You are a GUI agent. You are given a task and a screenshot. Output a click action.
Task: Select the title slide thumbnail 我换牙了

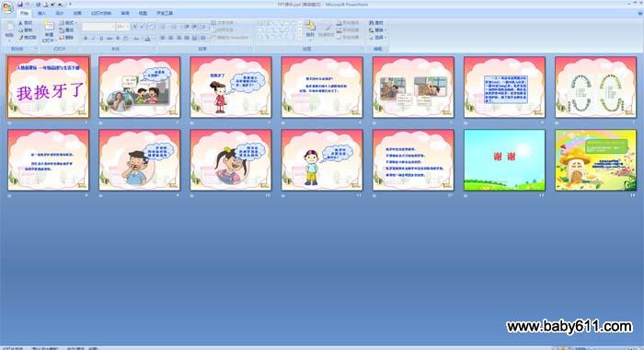coord(48,87)
